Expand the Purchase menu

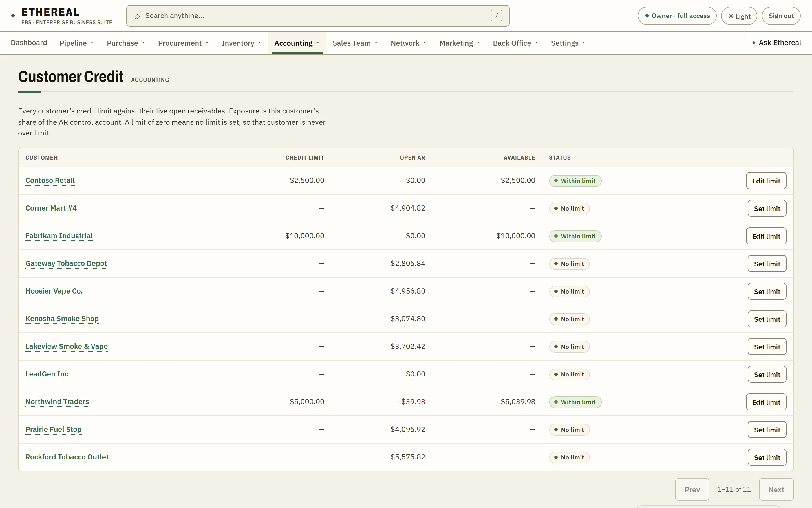click(x=126, y=43)
